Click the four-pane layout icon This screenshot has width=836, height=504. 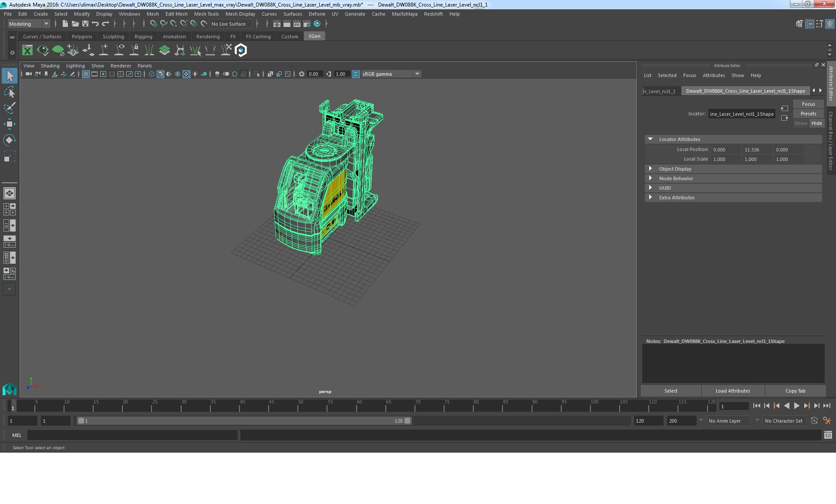click(x=9, y=209)
